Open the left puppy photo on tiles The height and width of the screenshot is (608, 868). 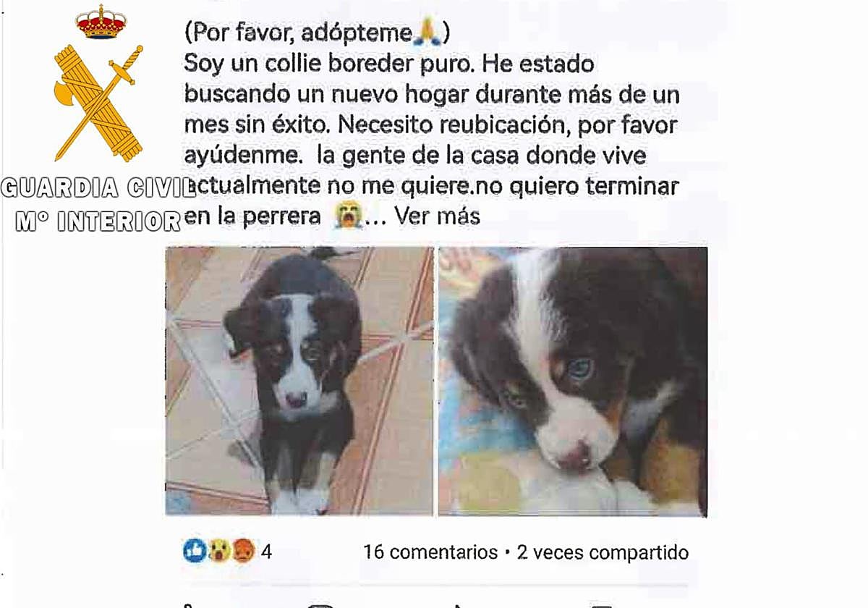[x=299, y=381]
